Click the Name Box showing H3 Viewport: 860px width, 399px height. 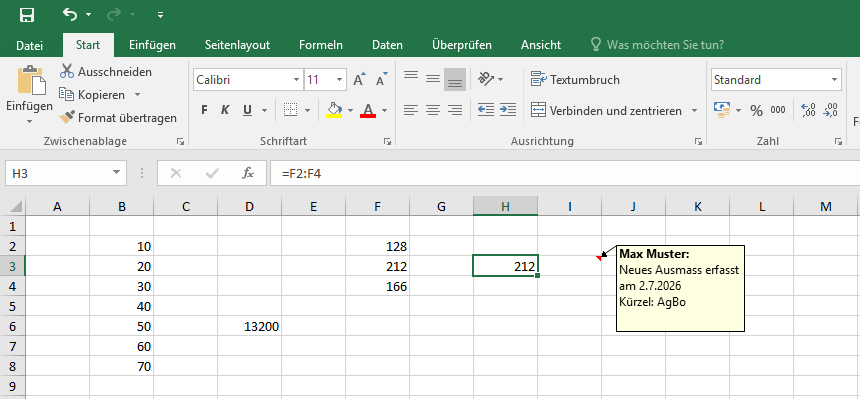[65, 173]
